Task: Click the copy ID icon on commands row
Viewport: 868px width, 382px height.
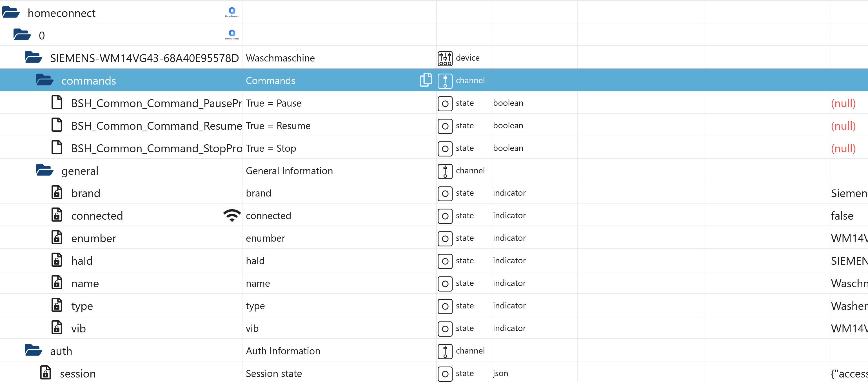Action: pos(426,80)
